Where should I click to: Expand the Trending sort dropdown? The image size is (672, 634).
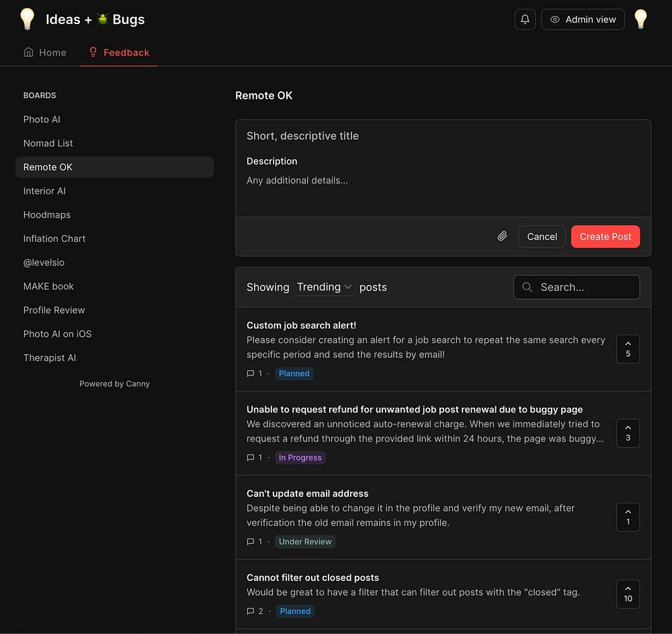click(324, 287)
